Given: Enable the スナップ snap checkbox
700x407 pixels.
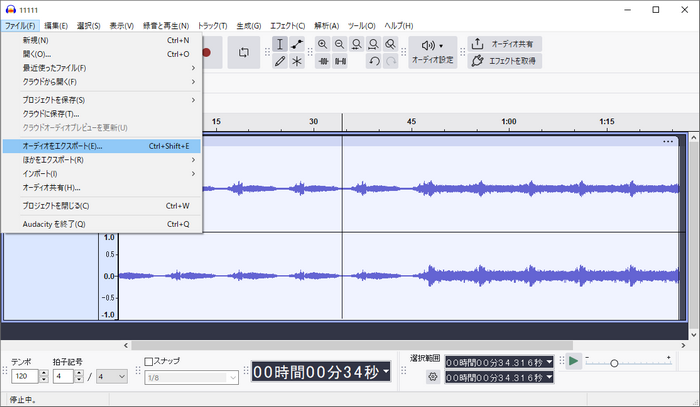Looking at the screenshot, I should 149,361.
